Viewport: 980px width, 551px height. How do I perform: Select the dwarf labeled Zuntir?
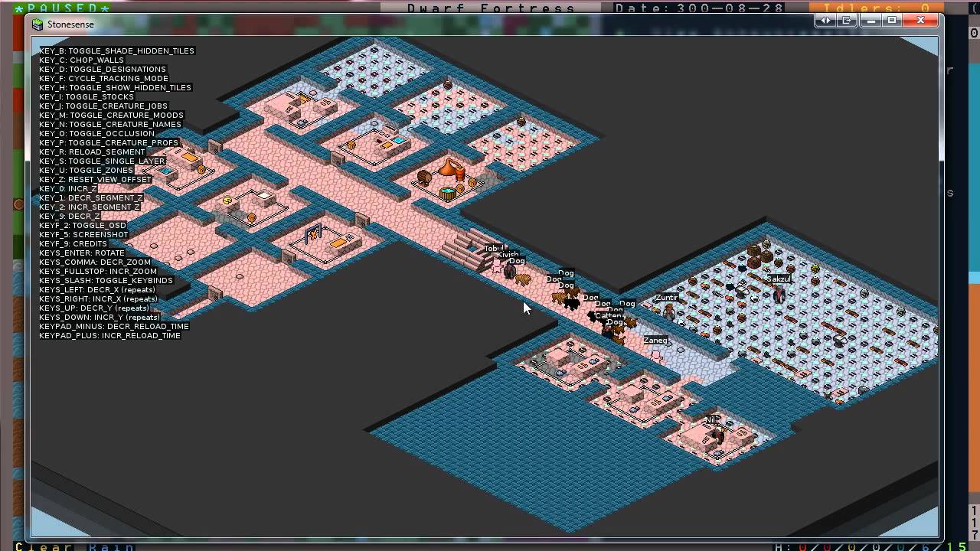(x=669, y=311)
